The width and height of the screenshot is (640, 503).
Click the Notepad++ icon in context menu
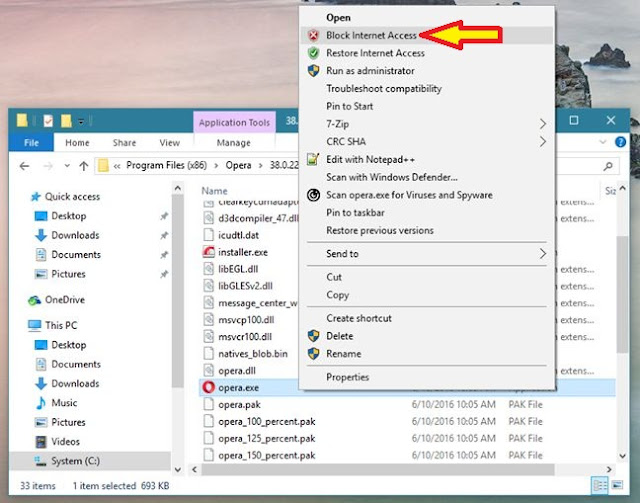(x=313, y=159)
